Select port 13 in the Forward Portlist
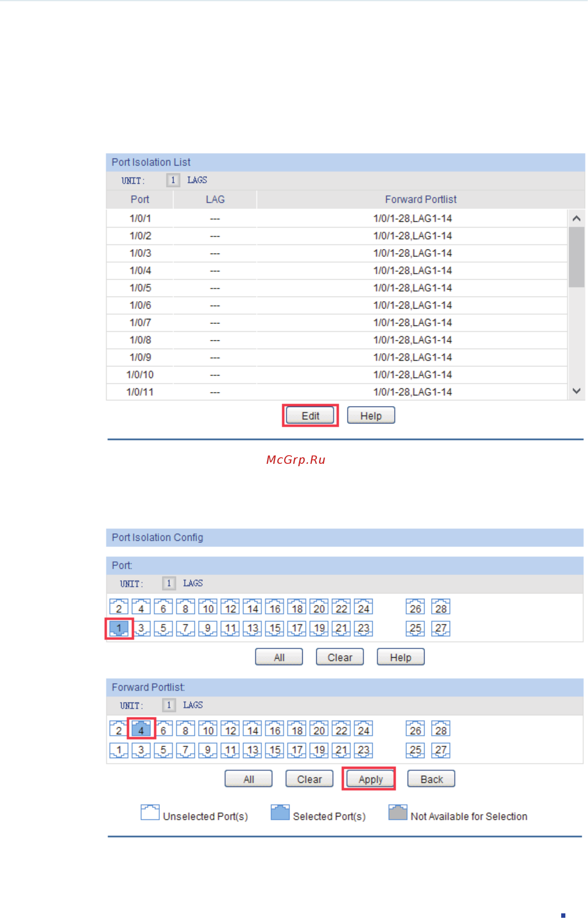This screenshot has height=919, width=588. (252, 750)
